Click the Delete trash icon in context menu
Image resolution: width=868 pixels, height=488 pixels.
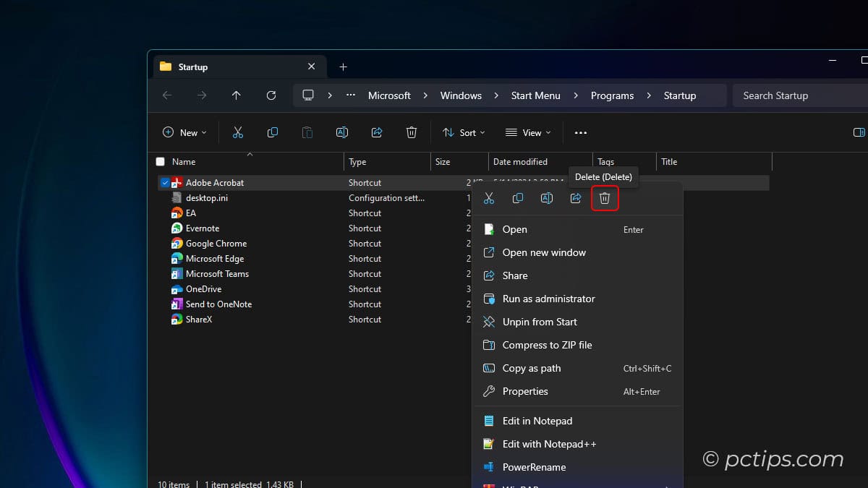click(x=605, y=198)
